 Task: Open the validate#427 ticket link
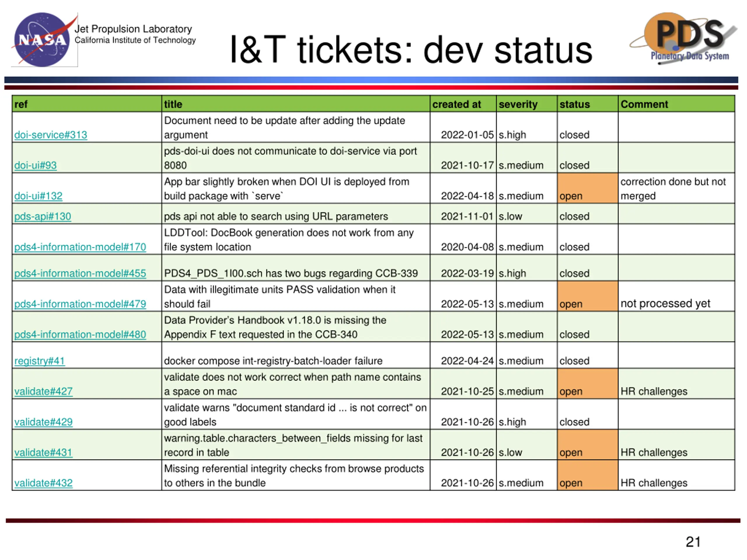pos(43,391)
